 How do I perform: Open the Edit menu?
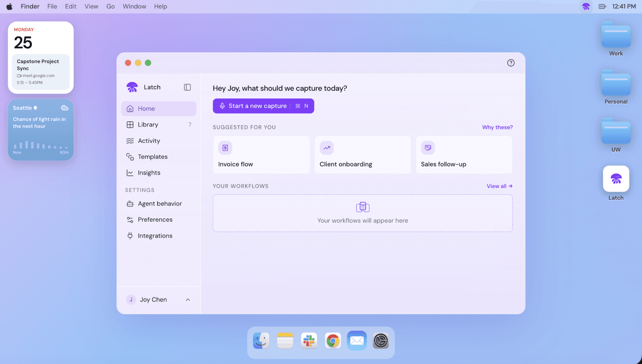[x=71, y=7]
